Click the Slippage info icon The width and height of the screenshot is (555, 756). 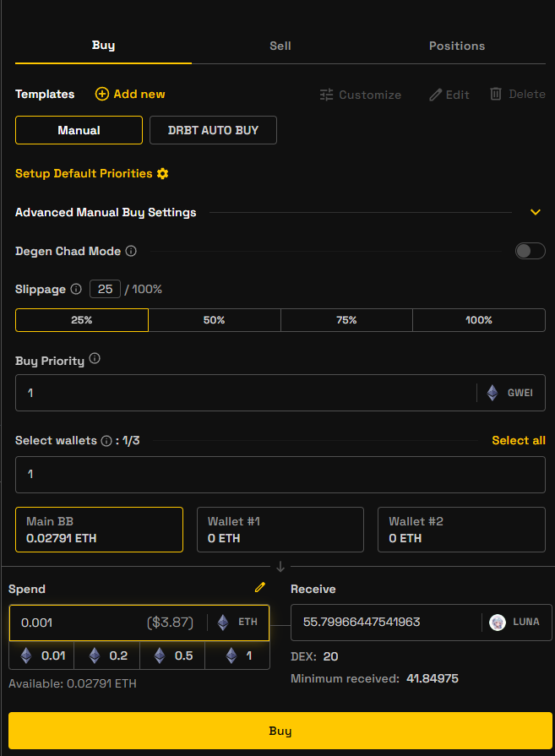pyautogui.click(x=76, y=289)
